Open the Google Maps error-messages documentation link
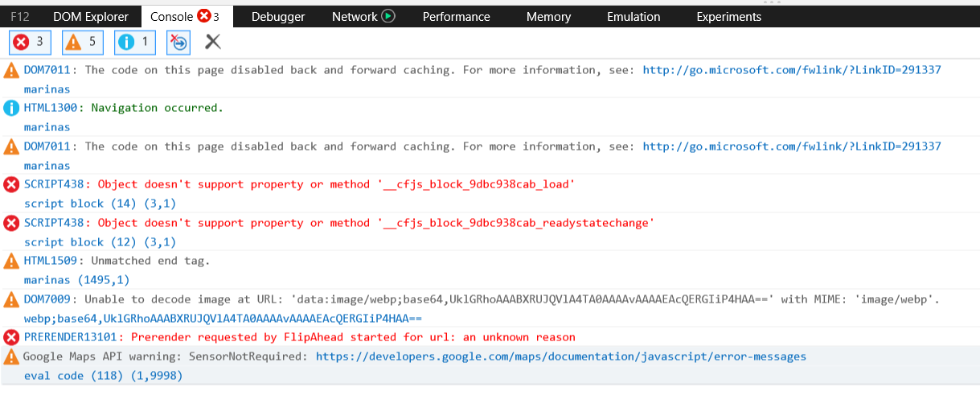Viewport: 980px width, 412px height. (x=560, y=356)
